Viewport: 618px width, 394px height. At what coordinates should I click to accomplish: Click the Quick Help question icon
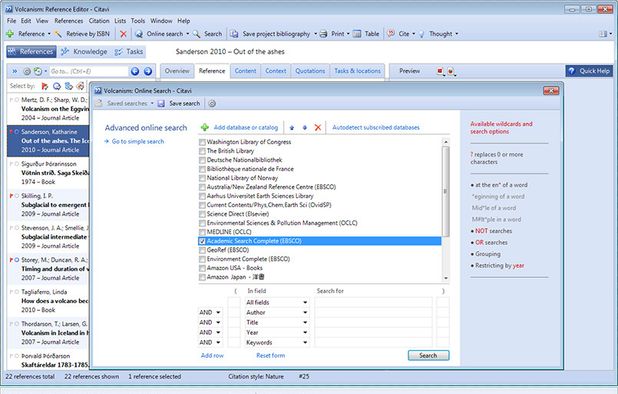coord(571,71)
